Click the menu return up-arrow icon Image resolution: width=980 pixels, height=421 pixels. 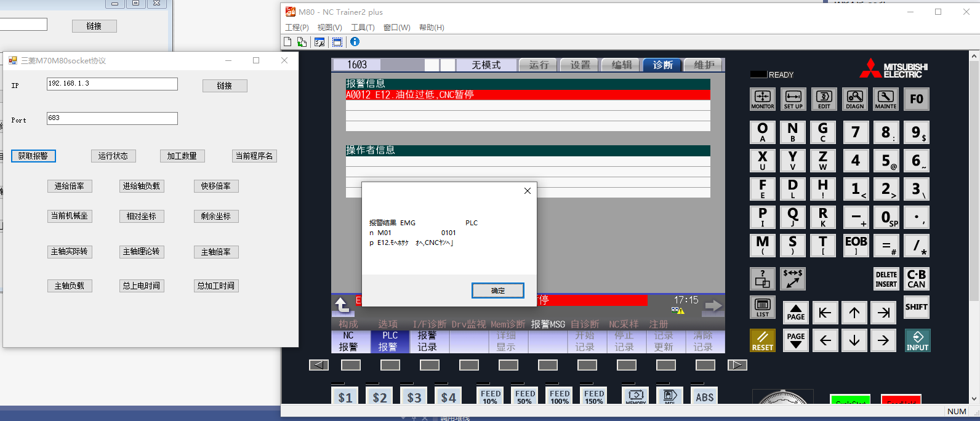[x=342, y=305]
